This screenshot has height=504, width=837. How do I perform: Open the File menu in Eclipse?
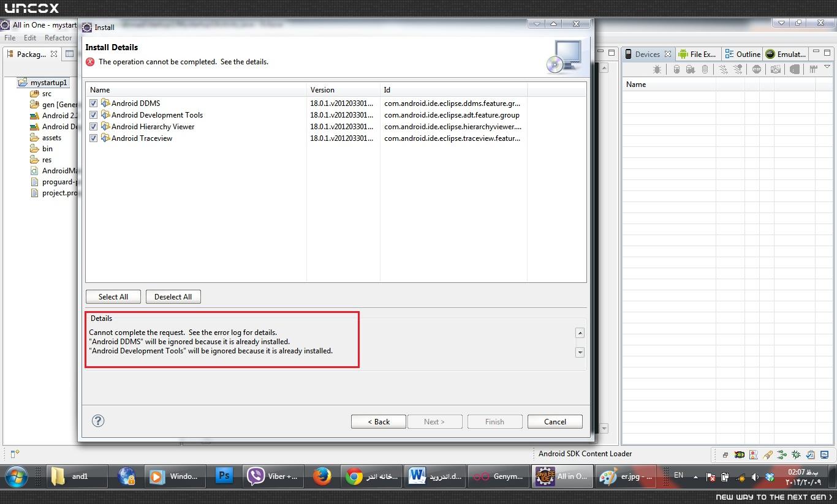tap(10, 38)
